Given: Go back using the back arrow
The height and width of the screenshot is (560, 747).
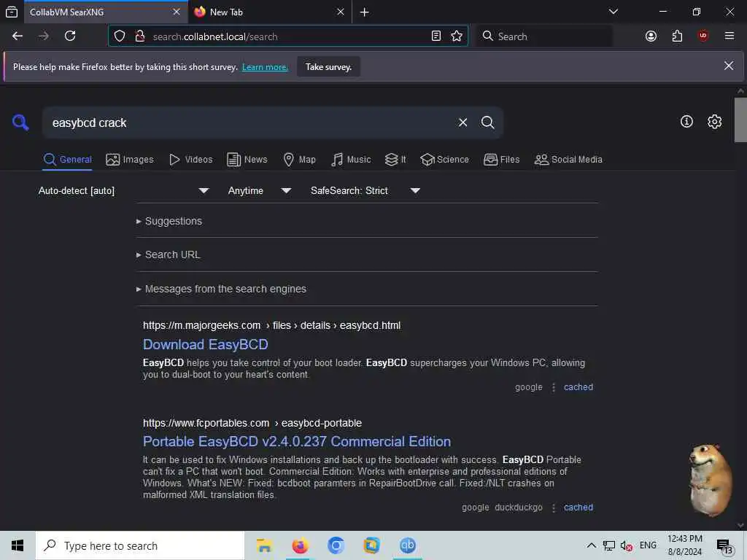Looking at the screenshot, I should [18, 36].
